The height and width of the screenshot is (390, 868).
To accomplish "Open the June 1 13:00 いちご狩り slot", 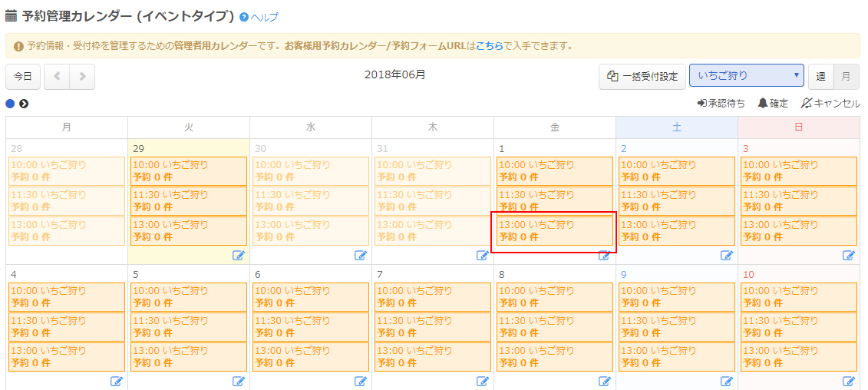I will coord(554,231).
